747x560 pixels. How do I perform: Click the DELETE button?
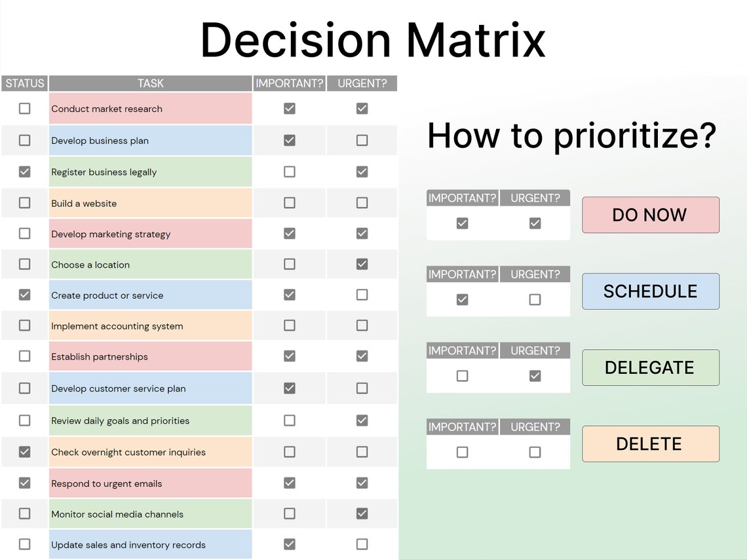[651, 444]
